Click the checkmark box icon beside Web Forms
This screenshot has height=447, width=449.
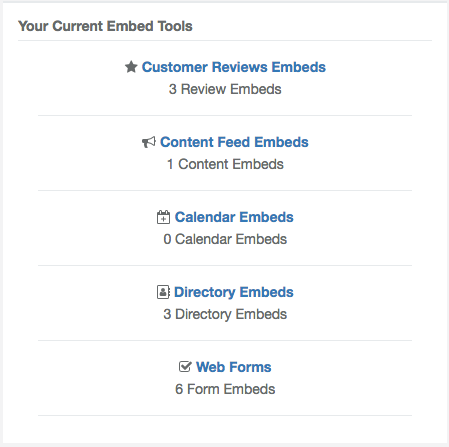[185, 367]
